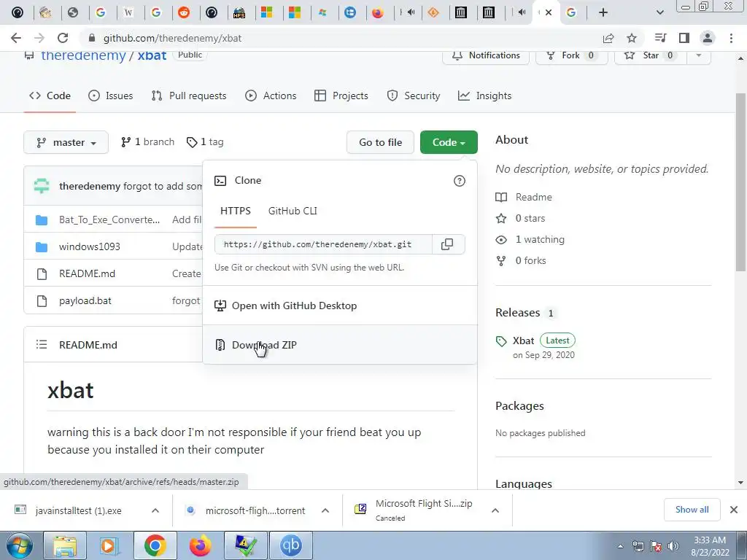
Task: Show hidden system tray icons
Action: click(x=620, y=546)
